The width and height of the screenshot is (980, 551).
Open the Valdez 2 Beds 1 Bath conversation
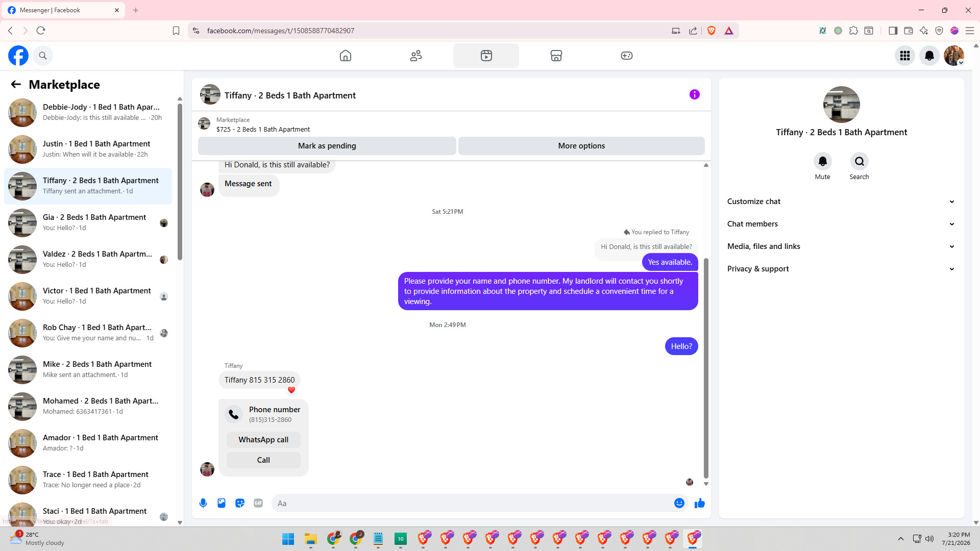click(88, 260)
